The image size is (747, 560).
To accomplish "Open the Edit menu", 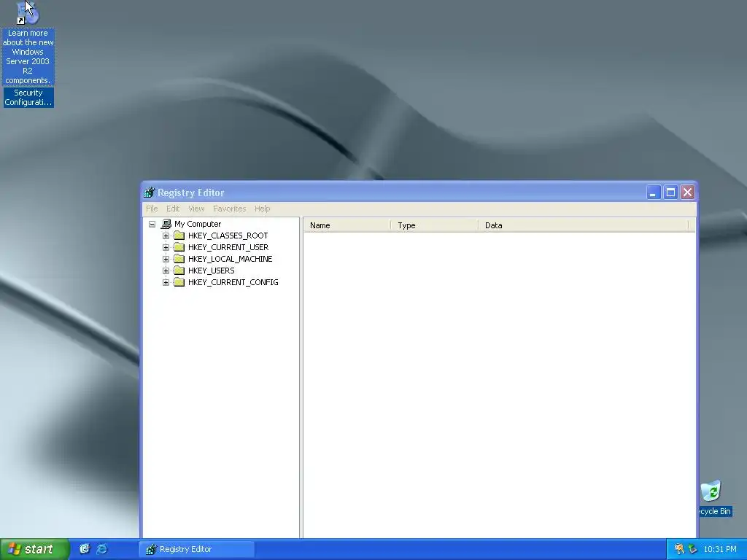I will [173, 209].
